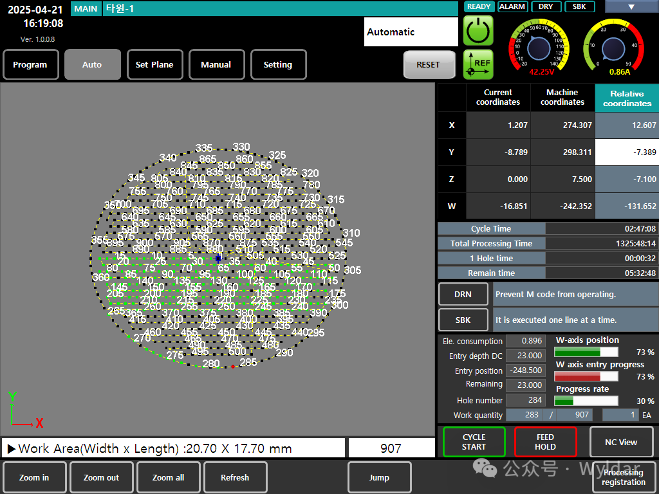Switch to the Manual tab
The width and height of the screenshot is (660, 495).
tap(216, 65)
